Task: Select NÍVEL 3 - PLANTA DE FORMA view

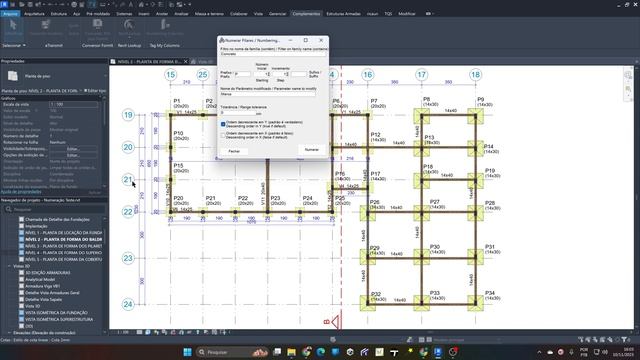Action: click(x=63, y=246)
